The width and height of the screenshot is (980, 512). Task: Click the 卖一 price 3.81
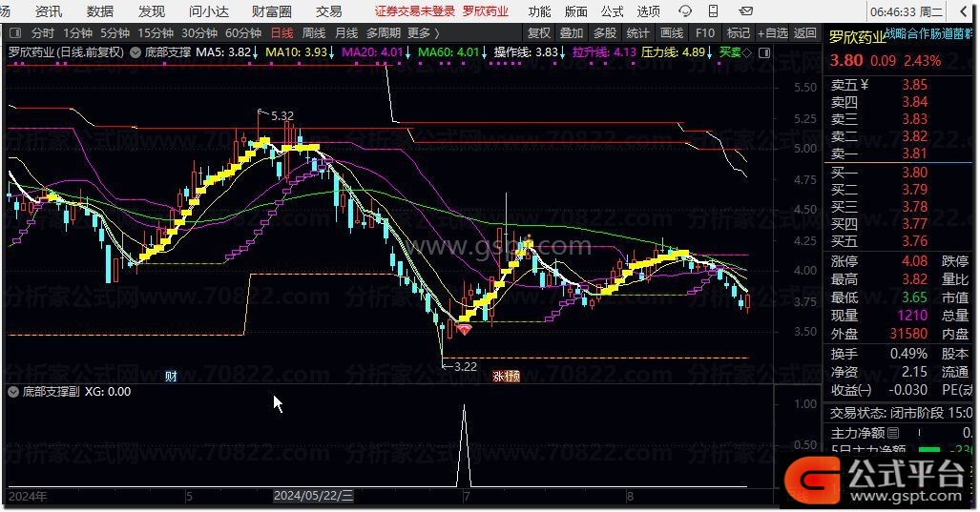coord(914,154)
